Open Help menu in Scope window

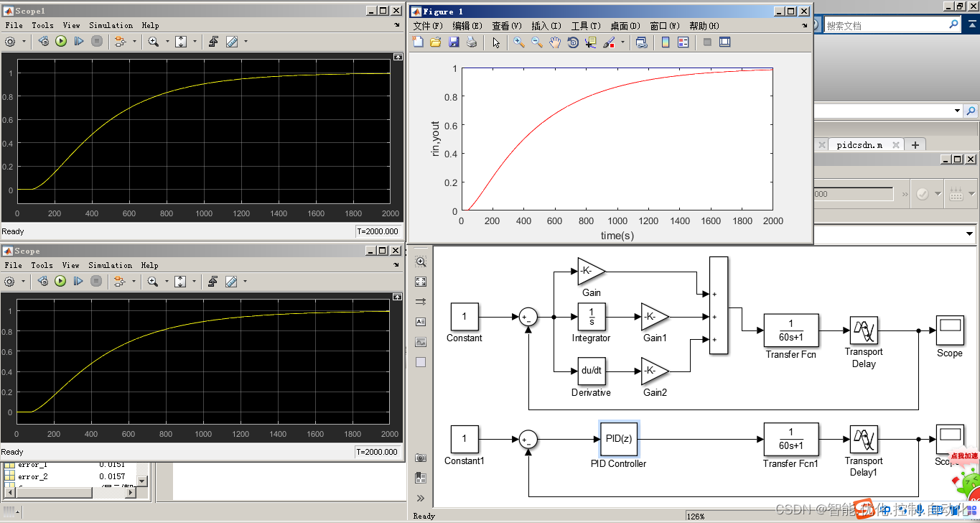[150, 265]
